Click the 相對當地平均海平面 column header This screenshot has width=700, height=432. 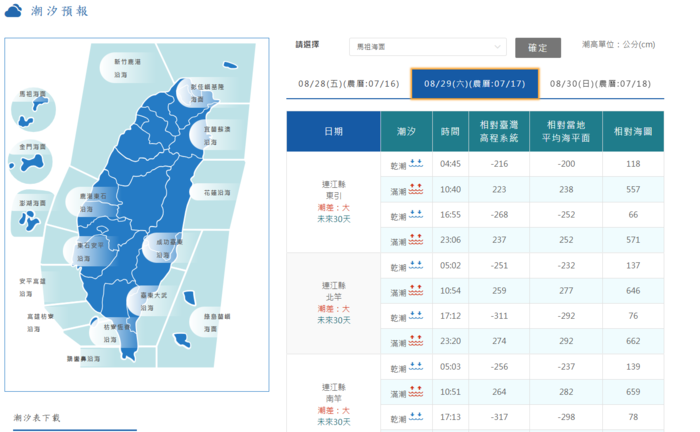click(x=566, y=131)
